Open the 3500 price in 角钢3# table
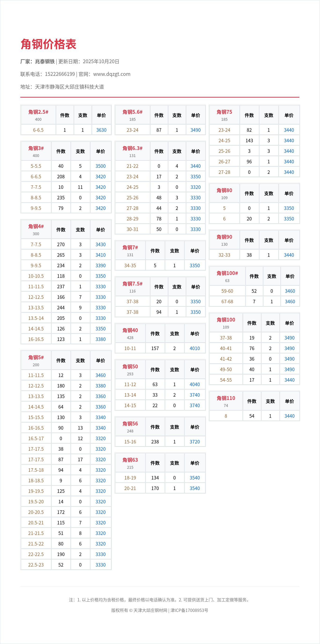Image resolution: width=320 pixels, height=644 pixels. [100, 166]
